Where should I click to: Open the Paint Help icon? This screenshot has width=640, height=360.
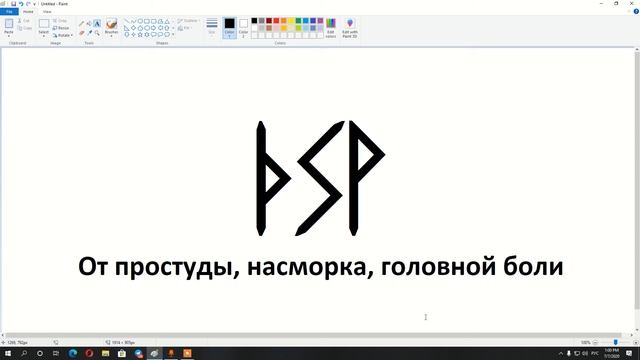click(636, 11)
